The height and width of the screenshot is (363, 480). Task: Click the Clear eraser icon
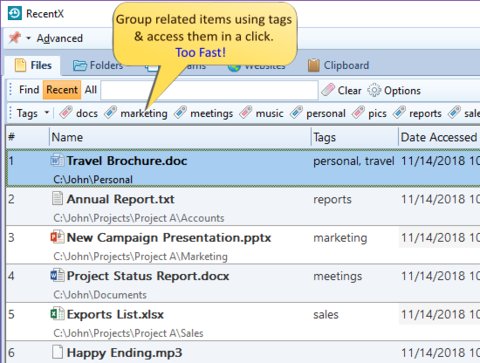click(328, 90)
